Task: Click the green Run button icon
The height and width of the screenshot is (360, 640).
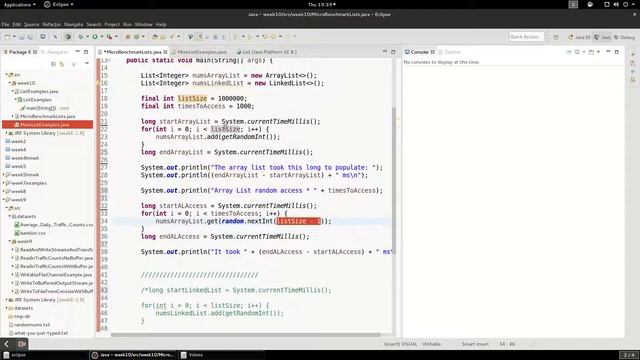Action: (95, 37)
